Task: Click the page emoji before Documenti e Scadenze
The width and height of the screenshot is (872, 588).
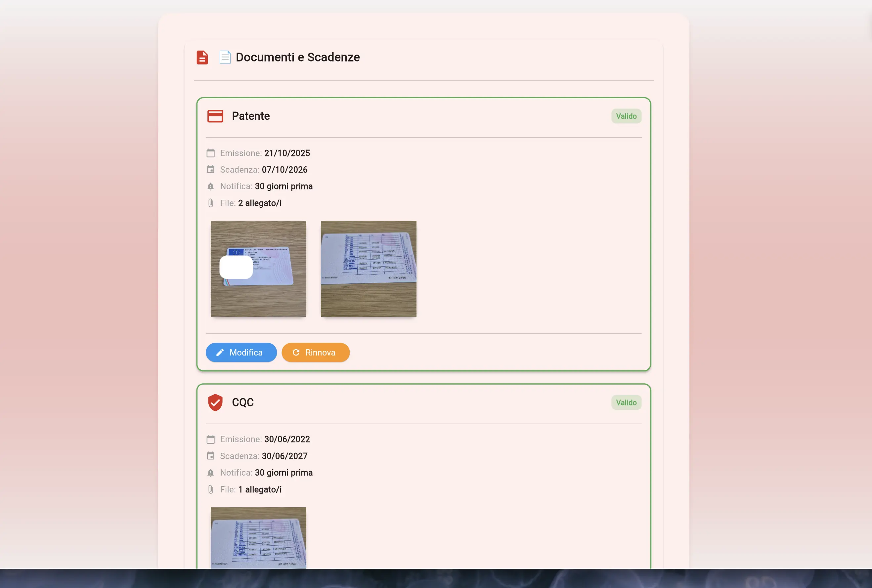Action: (x=225, y=57)
